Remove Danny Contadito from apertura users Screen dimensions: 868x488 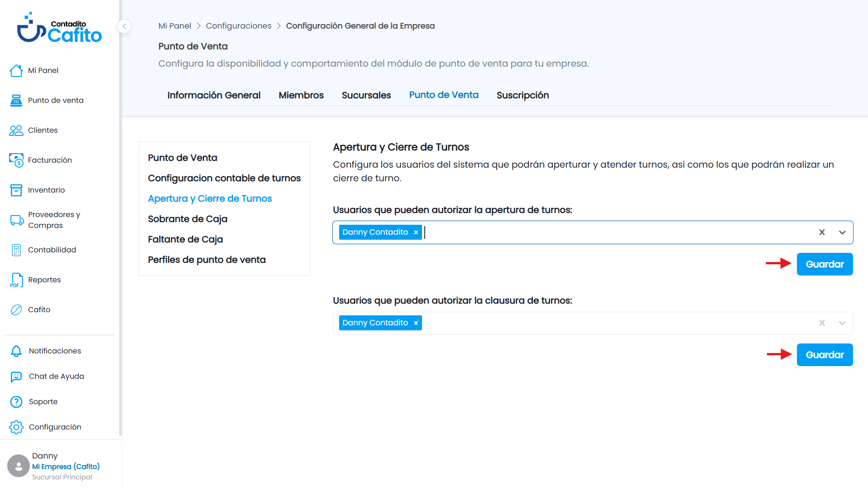pyautogui.click(x=416, y=232)
